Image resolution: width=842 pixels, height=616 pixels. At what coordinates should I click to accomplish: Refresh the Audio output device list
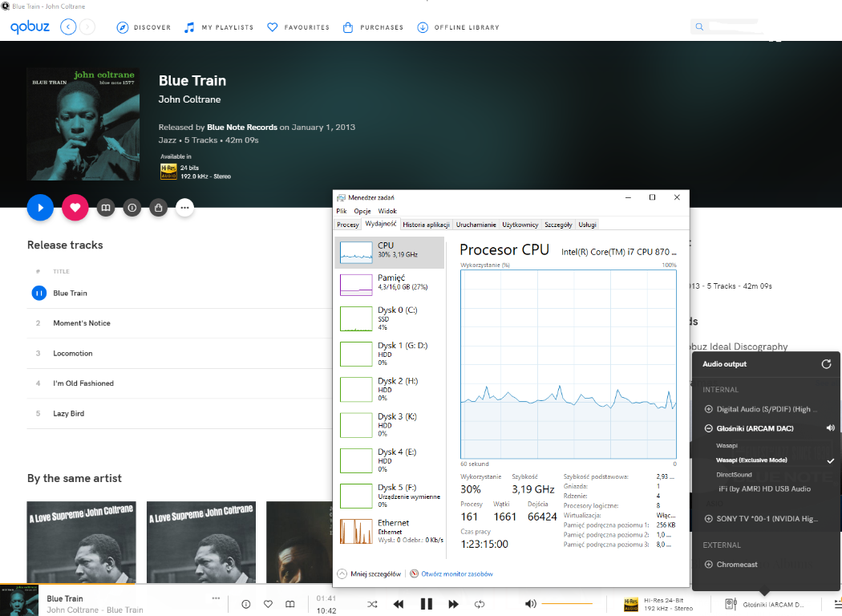827,364
